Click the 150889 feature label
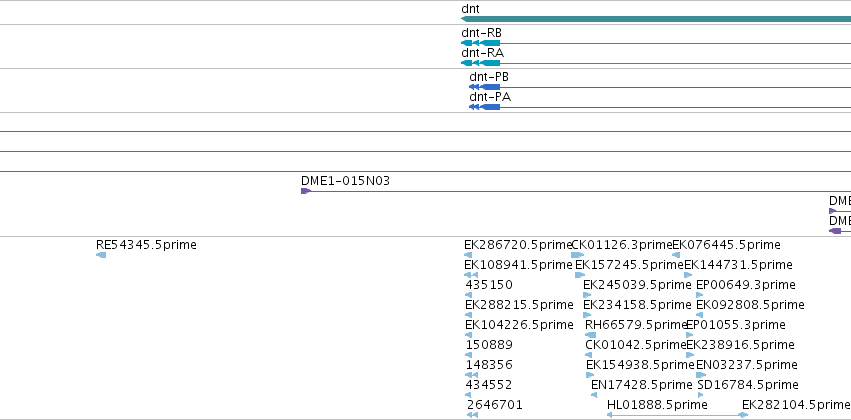The height and width of the screenshot is (420, 851). tap(489, 345)
